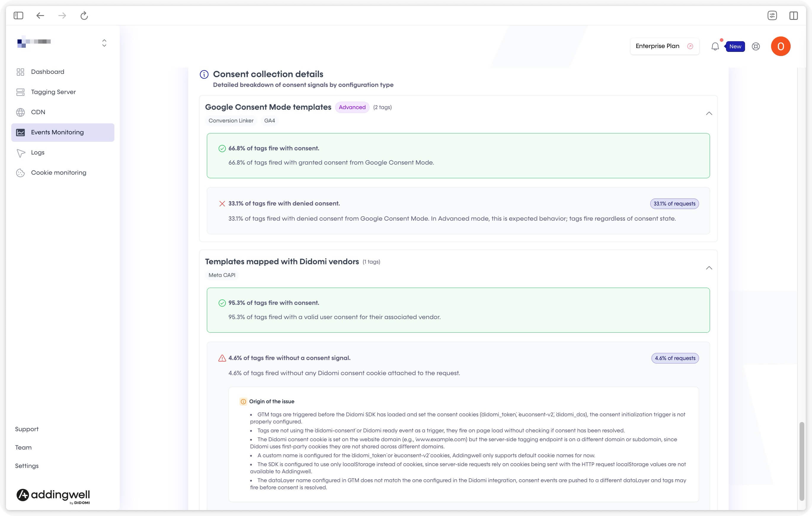The height and width of the screenshot is (516, 812).
Task: Go forward with the browser forward arrow
Action: (x=62, y=15)
